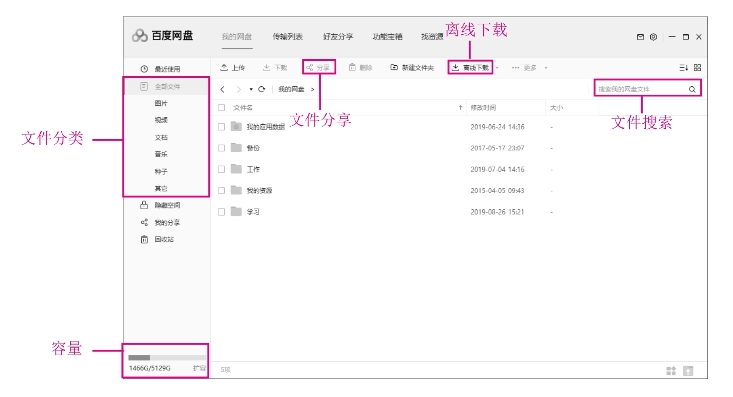Click the bottom-right status bar upload icon
The height and width of the screenshot is (397, 733).
point(688,371)
